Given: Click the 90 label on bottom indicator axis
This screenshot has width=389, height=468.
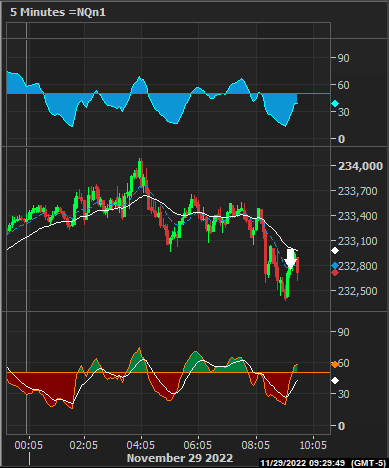Looking at the screenshot, I should tap(343, 332).
